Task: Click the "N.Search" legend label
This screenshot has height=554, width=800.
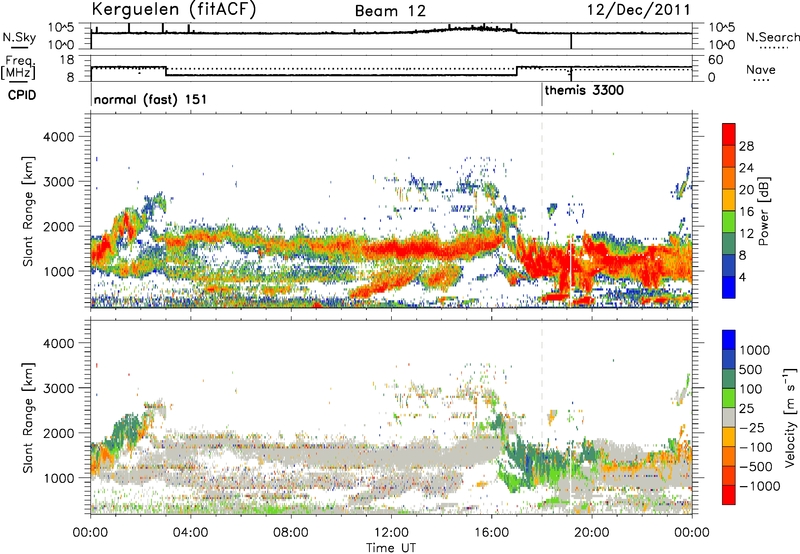Action: click(x=772, y=37)
